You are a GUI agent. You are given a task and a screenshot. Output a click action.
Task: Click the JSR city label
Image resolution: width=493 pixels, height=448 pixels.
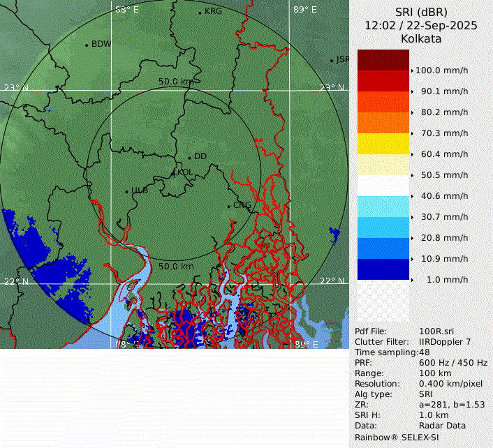click(341, 59)
